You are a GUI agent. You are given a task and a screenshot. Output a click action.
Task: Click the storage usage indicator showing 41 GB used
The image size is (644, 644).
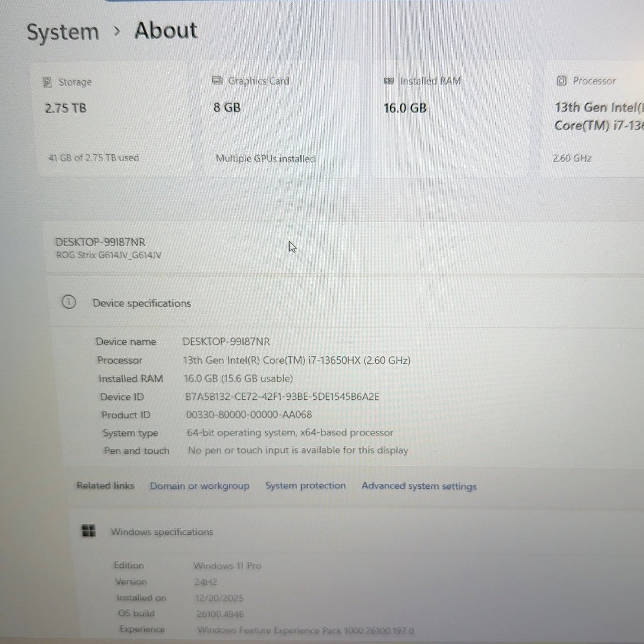93,158
